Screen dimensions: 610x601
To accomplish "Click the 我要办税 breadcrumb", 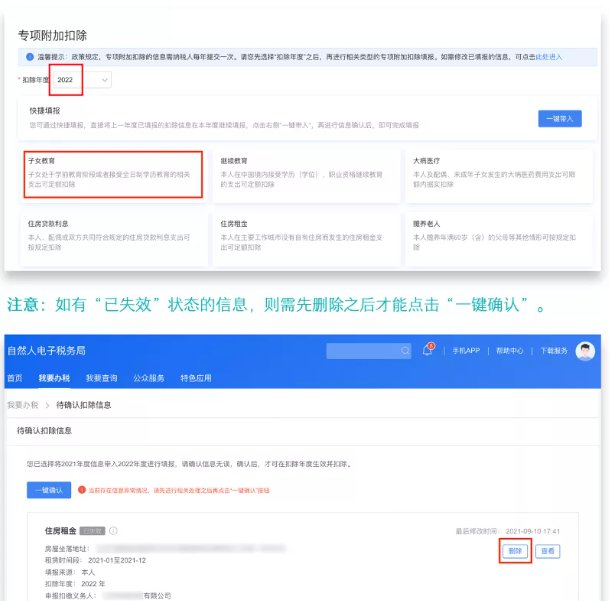I will [23, 405].
